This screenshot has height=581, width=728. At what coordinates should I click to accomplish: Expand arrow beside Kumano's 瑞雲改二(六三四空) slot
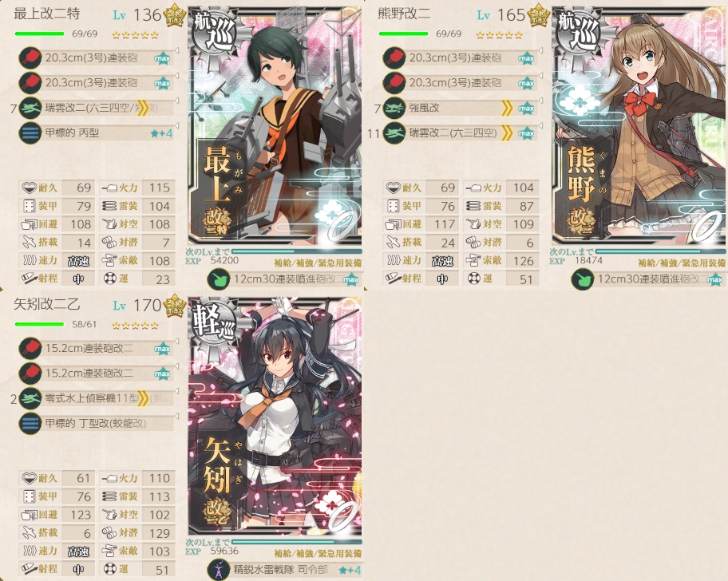pyautogui.click(x=541, y=125)
